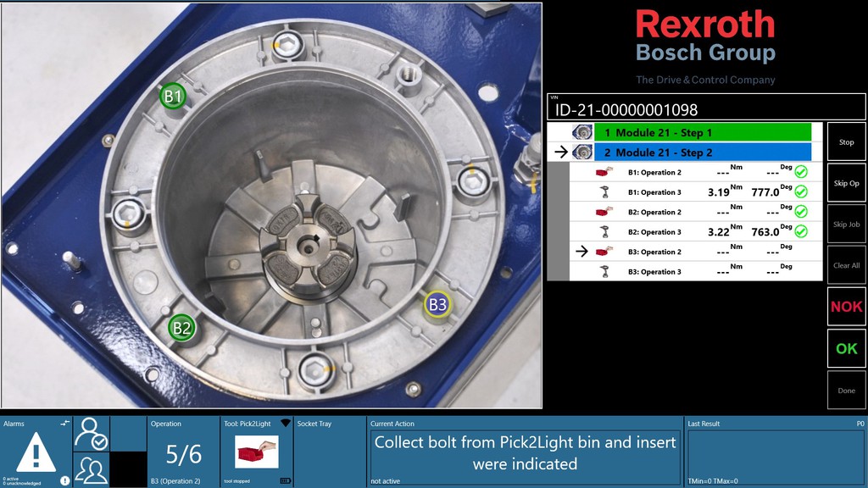The image size is (868, 488).
Task: Click the Done button
Action: 847,390
